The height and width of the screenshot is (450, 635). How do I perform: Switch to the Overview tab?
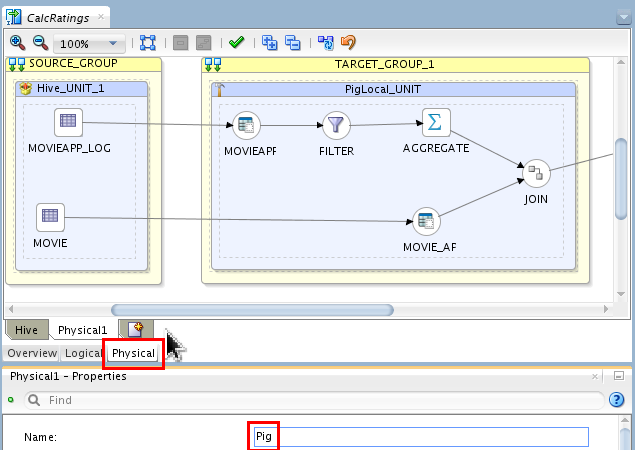(32, 353)
